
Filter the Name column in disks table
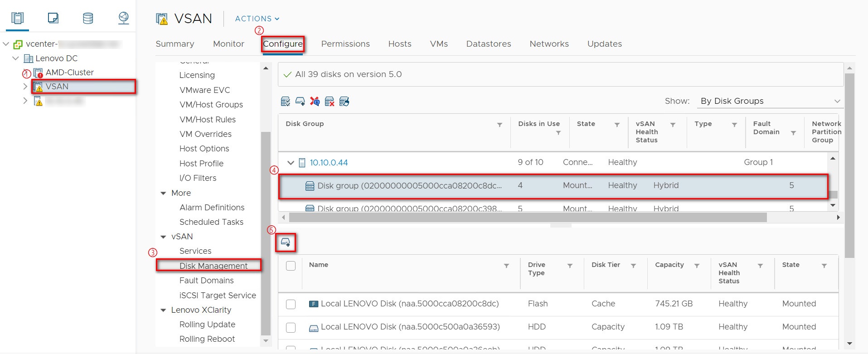tap(506, 266)
